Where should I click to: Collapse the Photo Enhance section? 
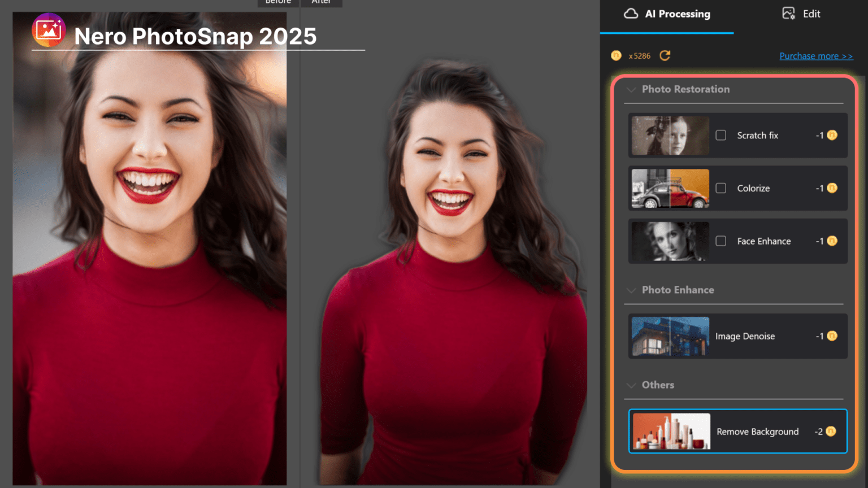(631, 290)
